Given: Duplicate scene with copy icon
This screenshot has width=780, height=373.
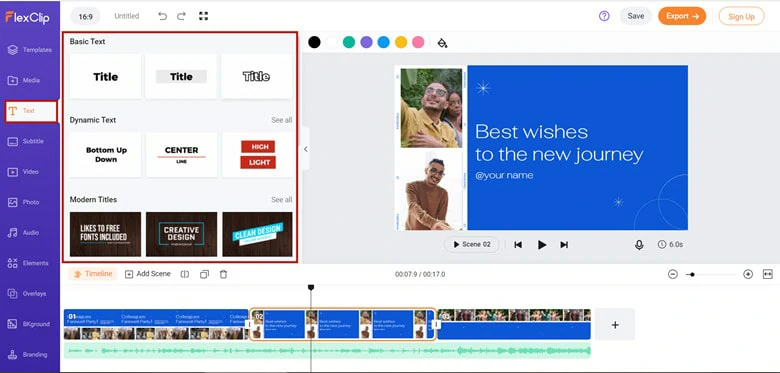Looking at the screenshot, I should click(x=204, y=274).
